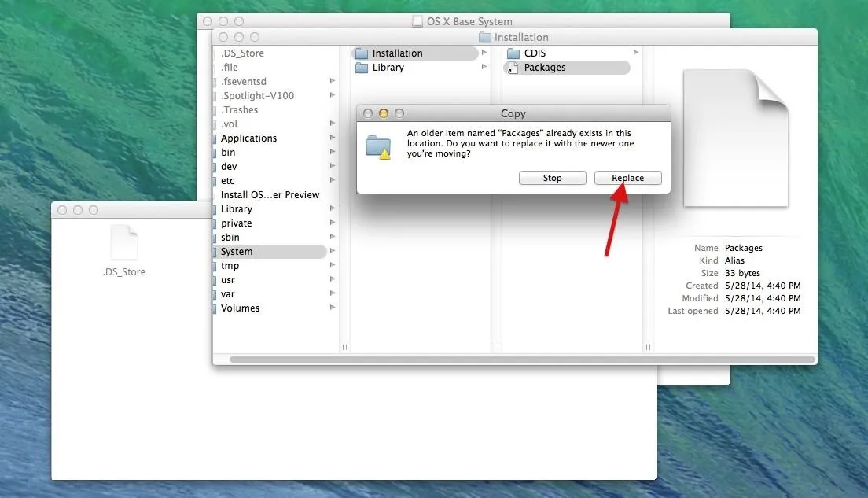This screenshot has height=498, width=868.
Task: Click the Replace button in Copy dialog
Action: pos(627,178)
